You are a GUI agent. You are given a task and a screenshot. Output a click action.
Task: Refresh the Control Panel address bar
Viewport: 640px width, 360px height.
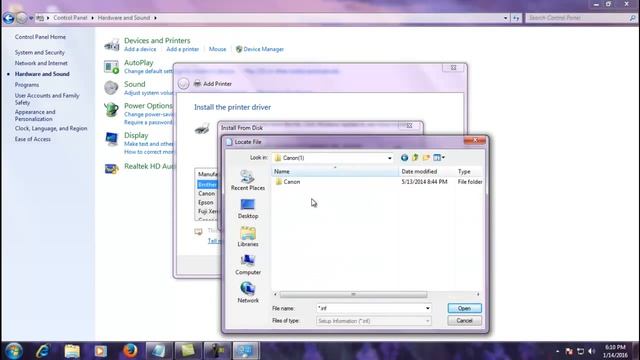(x=516, y=18)
